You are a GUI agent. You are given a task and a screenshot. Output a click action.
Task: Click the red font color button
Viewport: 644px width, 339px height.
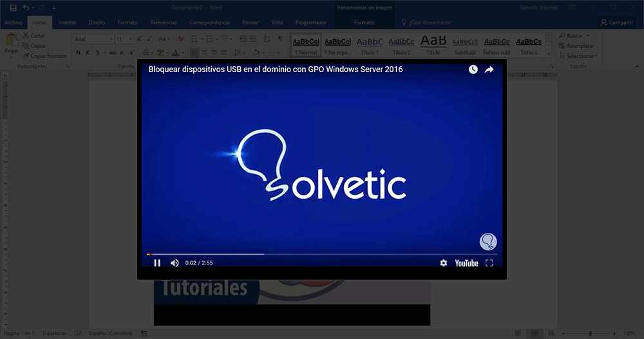tap(176, 53)
